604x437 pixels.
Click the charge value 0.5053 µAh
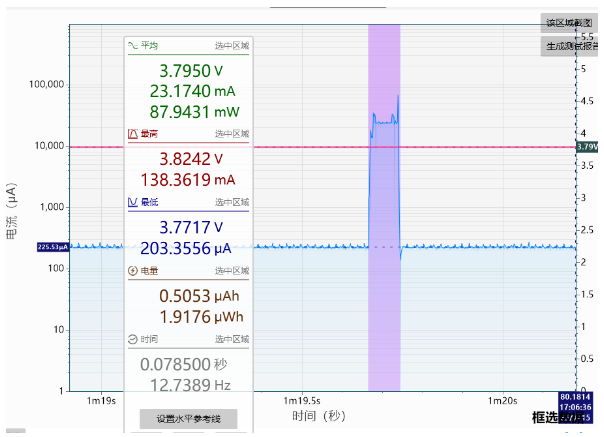(x=199, y=296)
